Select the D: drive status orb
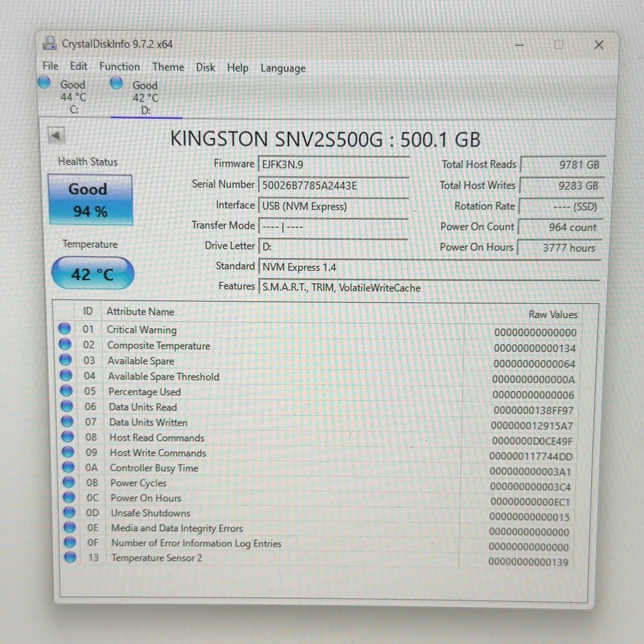This screenshot has height=644, width=644. pos(116,83)
